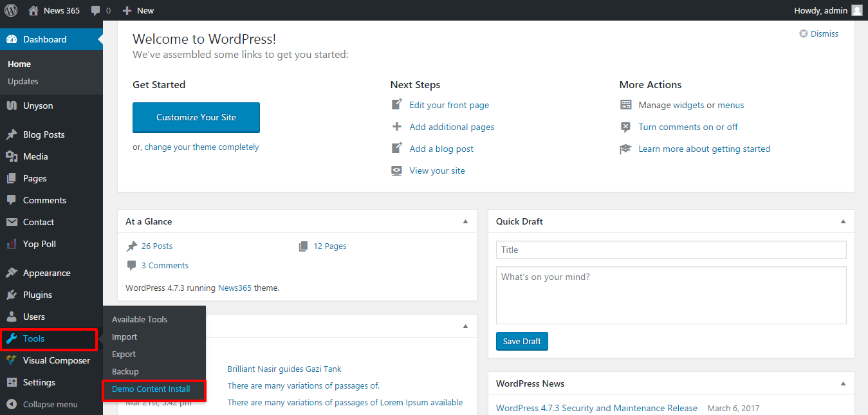Collapse the At a Glance panel
The width and height of the screenshot is (868, 415).
click(x=465, y=221)
